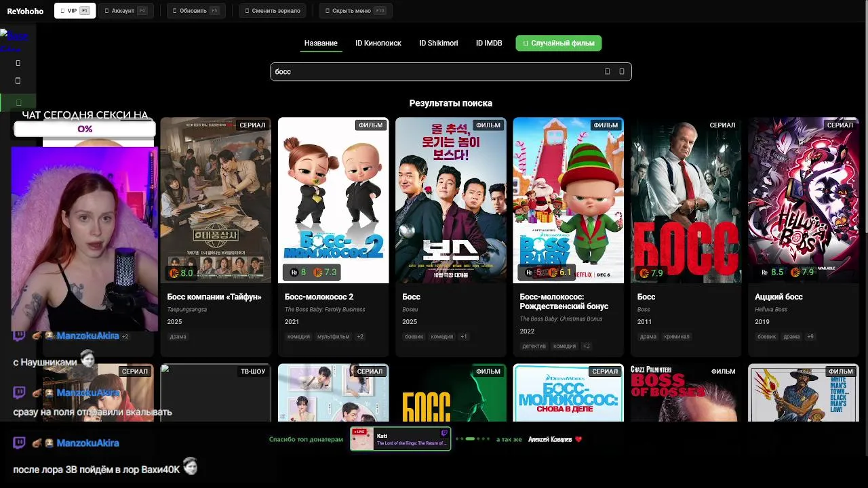
Task: Focus the search field containing босс
Action: click(x=450, y=71)
